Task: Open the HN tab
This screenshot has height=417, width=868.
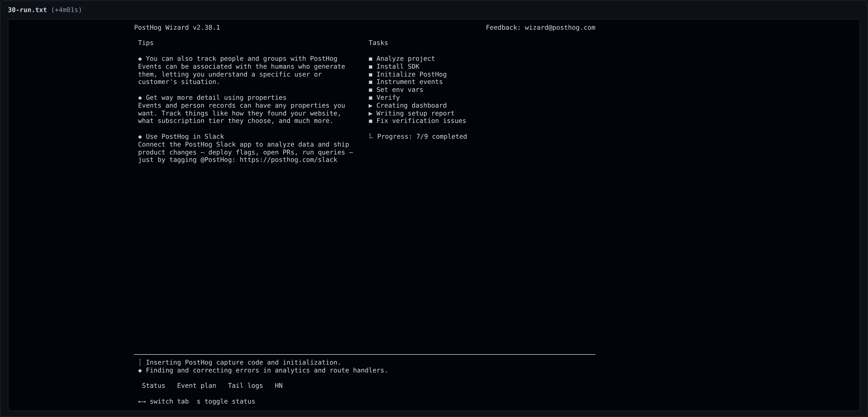Action: point(279,386)
